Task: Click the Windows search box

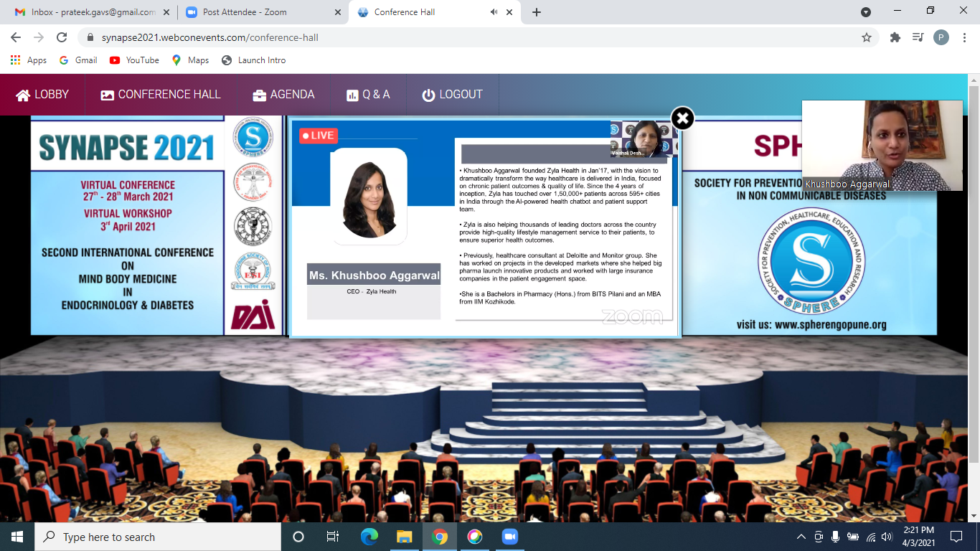Action: [158, 537]
